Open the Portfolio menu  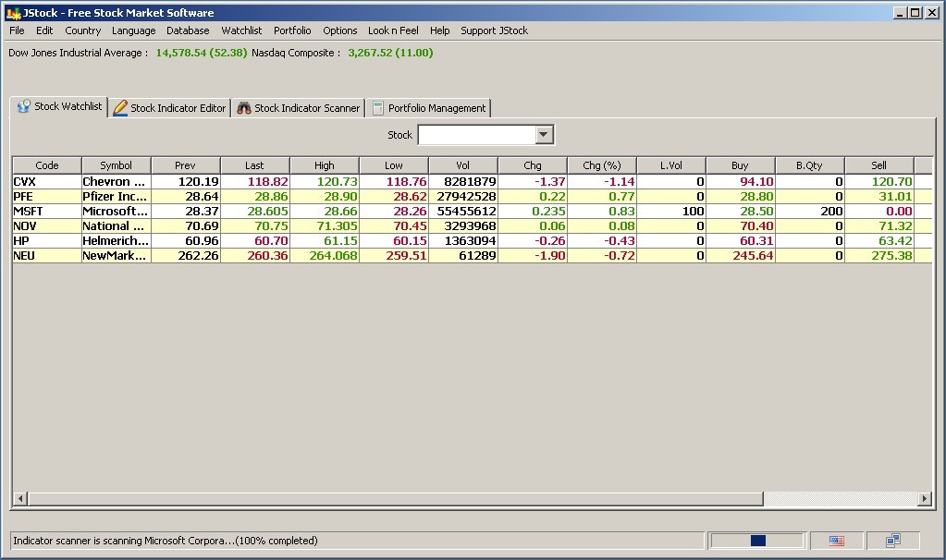[x=292, y=30]
